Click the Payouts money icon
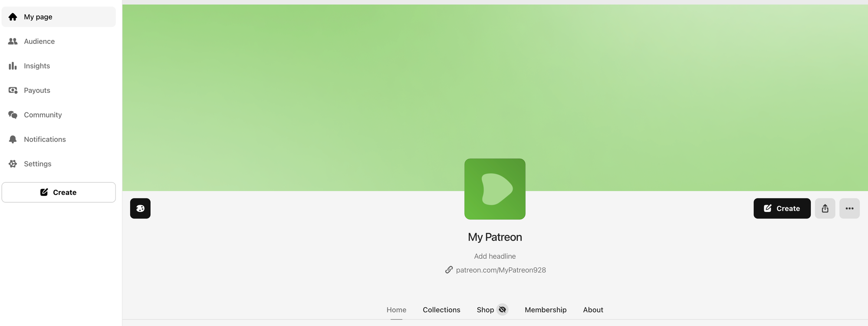 click(x=13, y=90)
